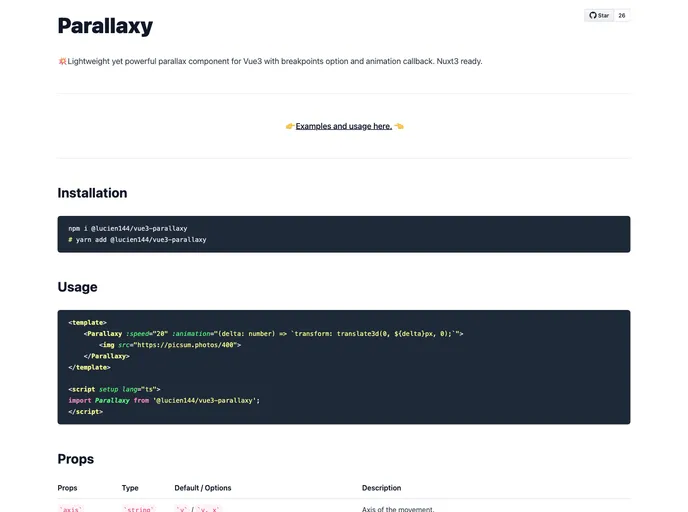Click the <Parallaxy :speed="20" code line

click(x=273, y=334)
